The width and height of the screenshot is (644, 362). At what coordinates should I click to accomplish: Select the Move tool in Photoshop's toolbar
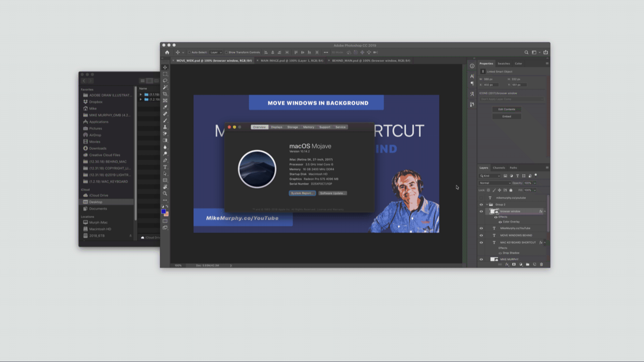coord(165,67)
